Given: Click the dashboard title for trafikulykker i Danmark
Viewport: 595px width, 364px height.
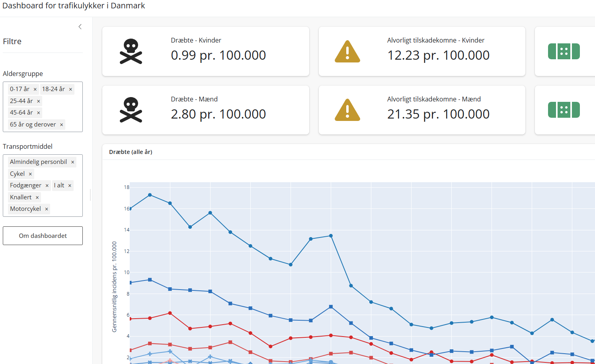Looking at the screenshot, I should click(x=74, y=6).
